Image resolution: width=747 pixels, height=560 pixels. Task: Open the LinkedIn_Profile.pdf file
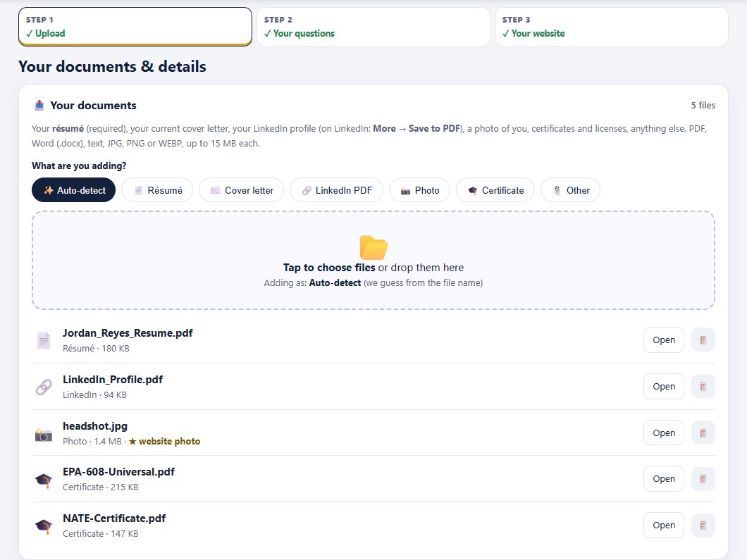coord(664,386)
